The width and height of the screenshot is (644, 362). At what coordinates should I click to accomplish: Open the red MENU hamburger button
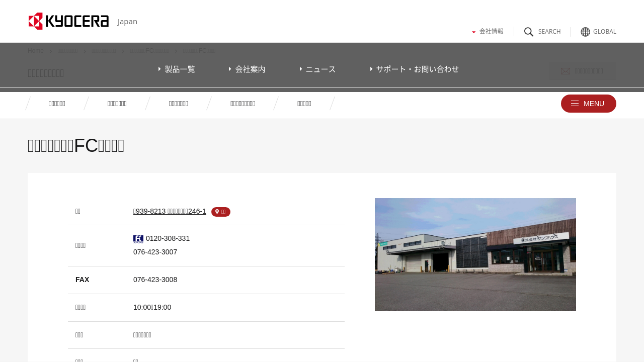click(588, 104)
